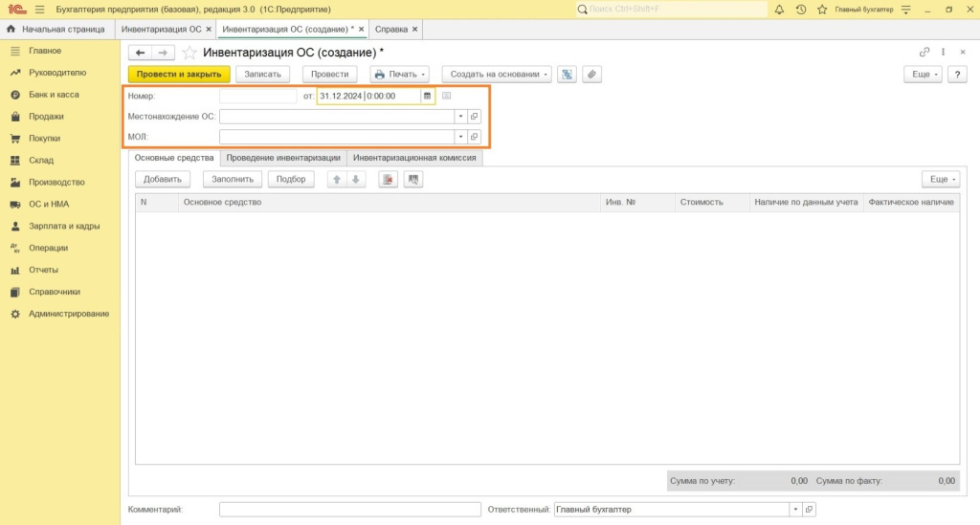Expand the МОЛ dropdown arrow
Viewport: 980px width, 525px height.
[460, 137]
